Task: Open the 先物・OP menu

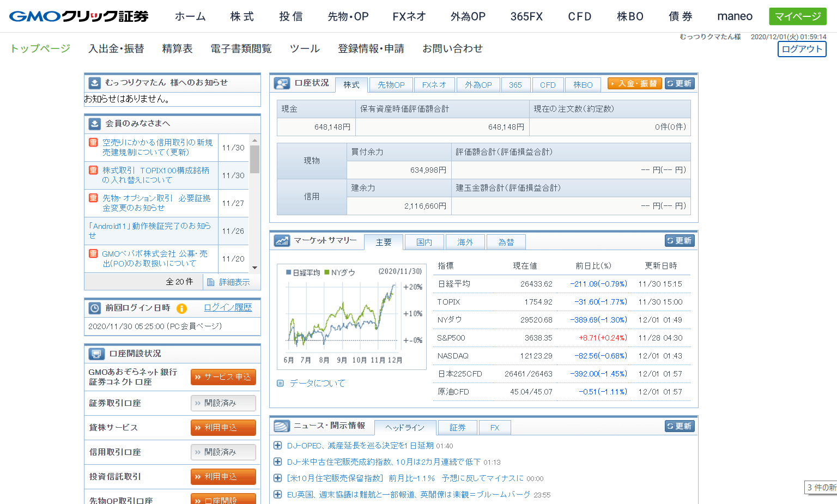Action: coord(348,16)
